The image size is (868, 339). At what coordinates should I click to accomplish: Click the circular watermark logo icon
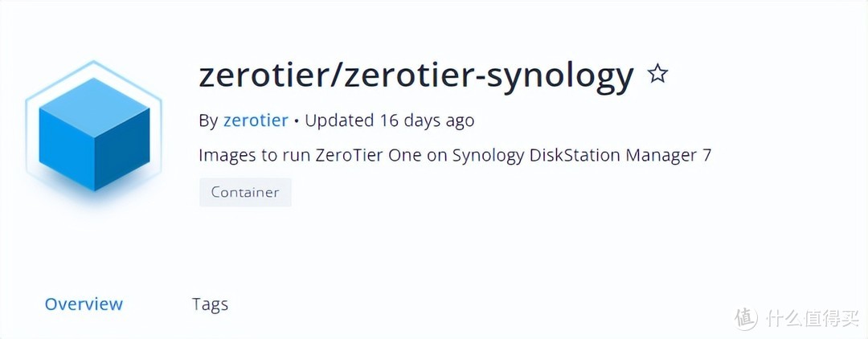pyautogui.click(x=747, y=318)
